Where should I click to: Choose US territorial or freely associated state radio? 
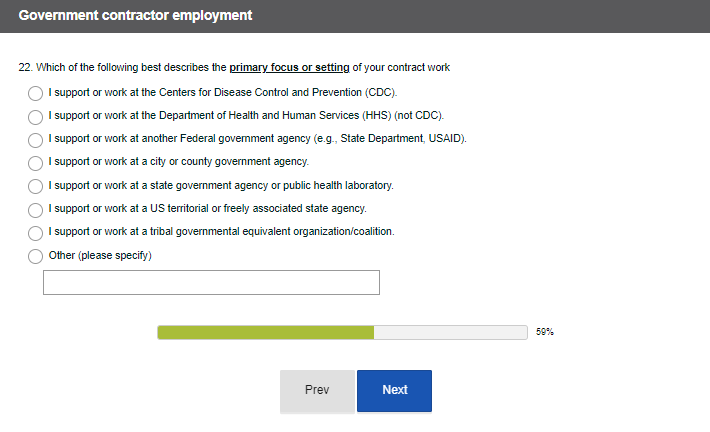click(36, 210)
